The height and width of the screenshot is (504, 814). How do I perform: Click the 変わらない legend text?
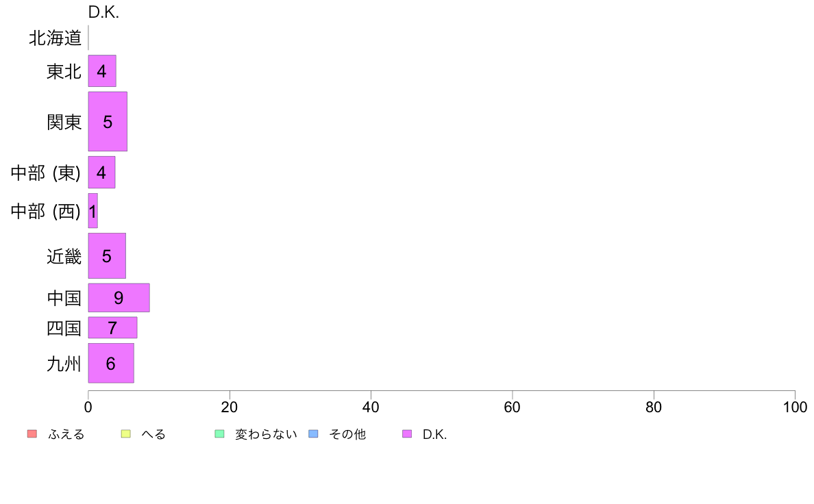(266, 434)
